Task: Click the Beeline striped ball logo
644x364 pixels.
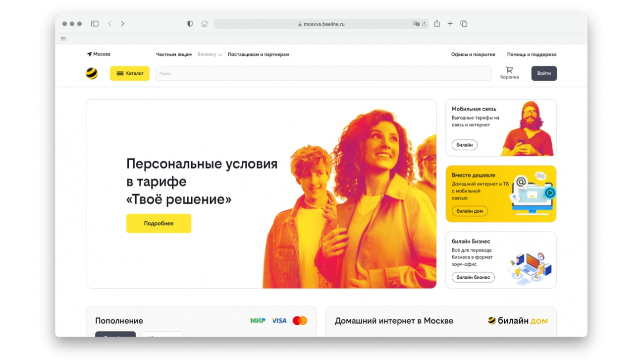Action: [x=92, y=73]
